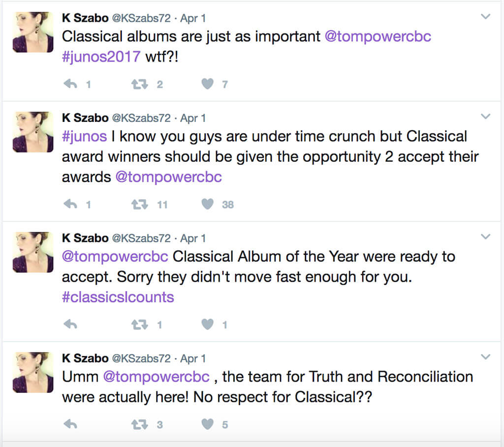The image size is (504, 447).
Task: Reply to the 'Classical albums are just as important' tweet
Action: [71, 85]
